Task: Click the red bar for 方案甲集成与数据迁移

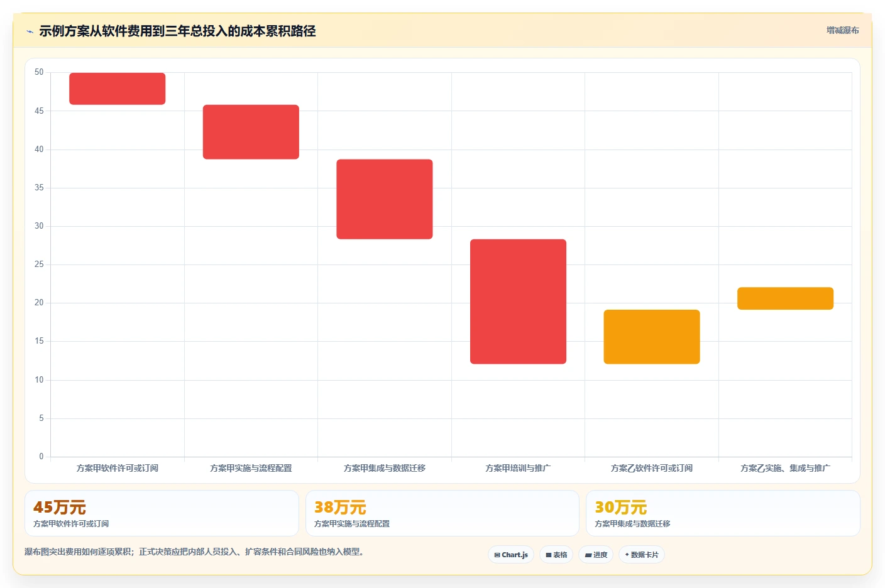Action: tap(385, 199)
